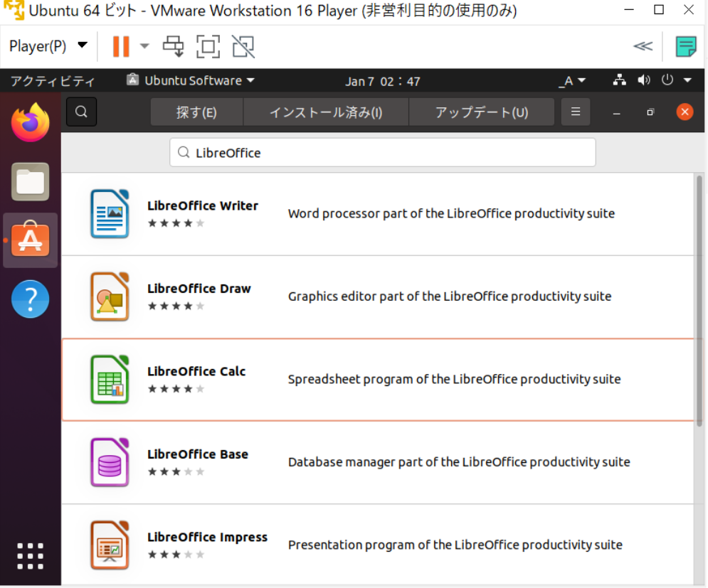Screen dimensions: 708x588
Task: Click アクティビティ in the top bar
Action: [x=53, y=81]
